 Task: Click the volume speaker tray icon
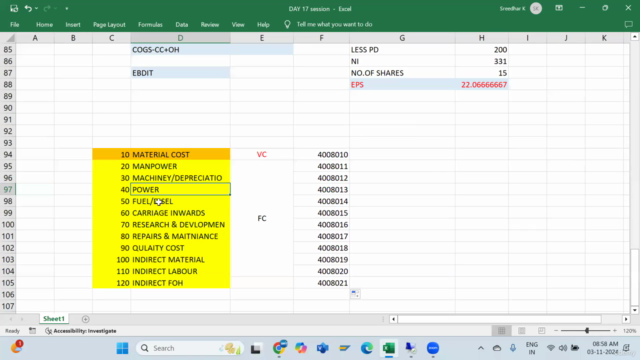click(x=563, y=348)
